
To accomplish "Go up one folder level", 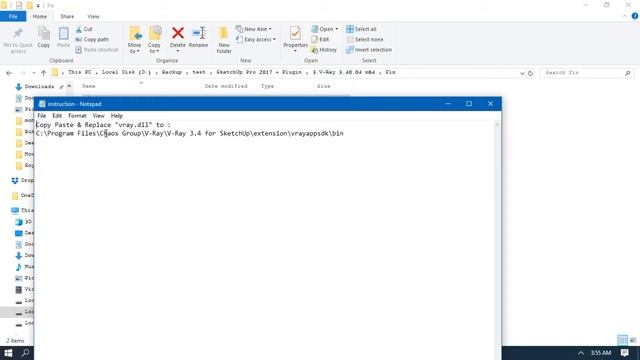I will [x=43, y=73].
